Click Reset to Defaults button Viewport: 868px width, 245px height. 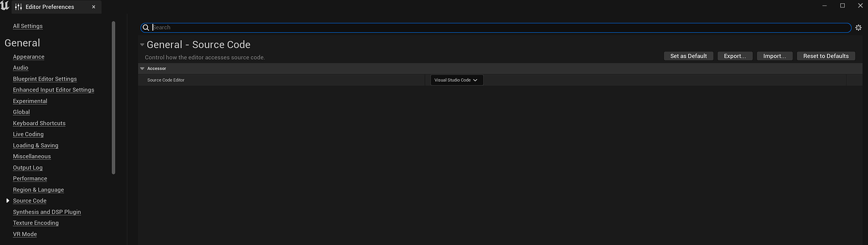pos(826,56)
